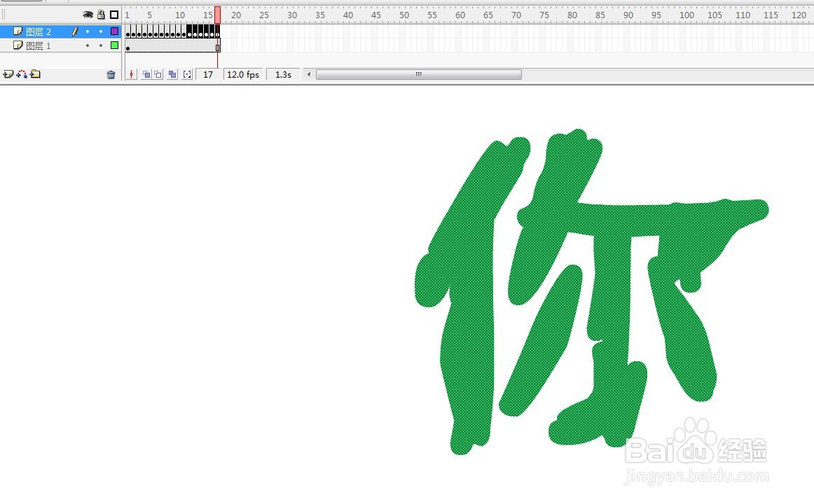Click the purple outline color swatch of 图层 2

pyautogui.click(x=114, y=31)
